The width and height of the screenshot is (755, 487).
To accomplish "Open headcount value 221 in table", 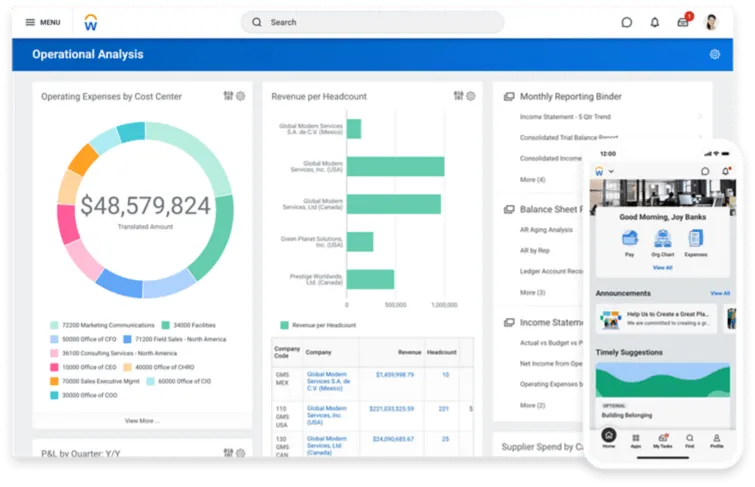I will [x=443, y=408].
